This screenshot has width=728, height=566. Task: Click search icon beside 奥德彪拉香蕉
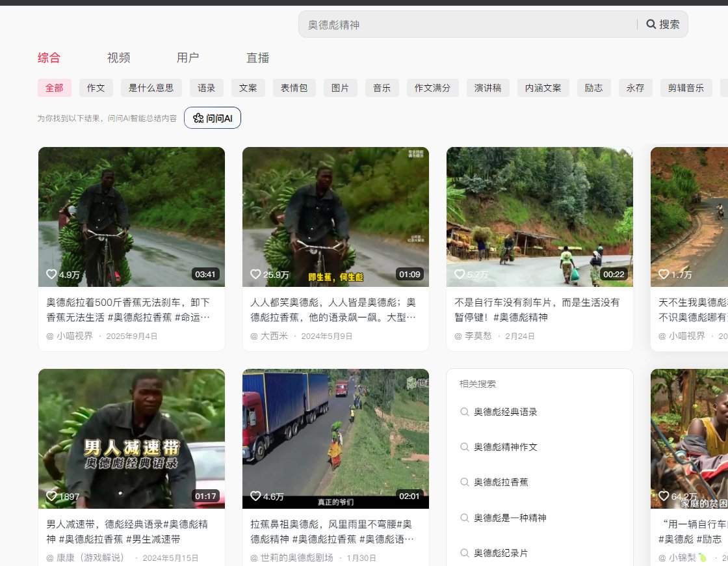[x=464, y=482]
